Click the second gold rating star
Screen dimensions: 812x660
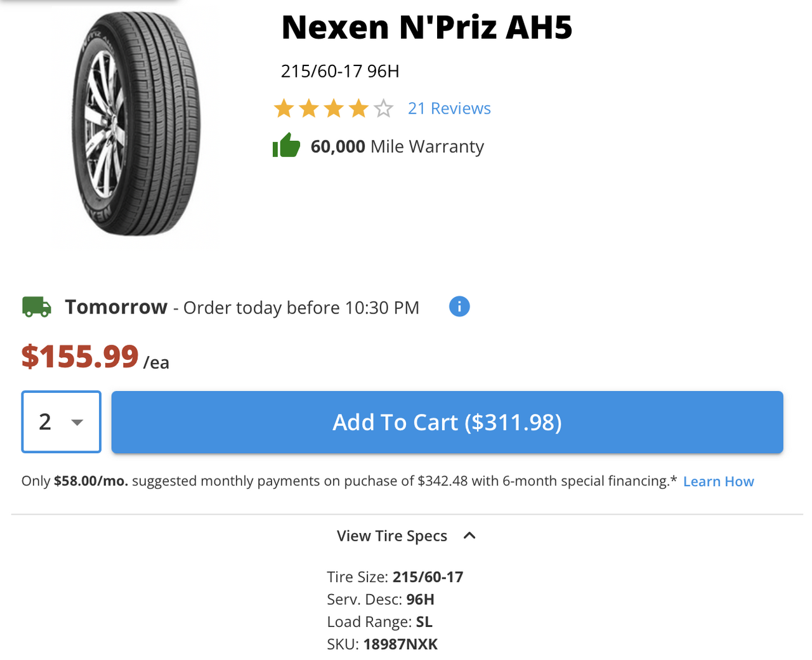pos(309,109)
